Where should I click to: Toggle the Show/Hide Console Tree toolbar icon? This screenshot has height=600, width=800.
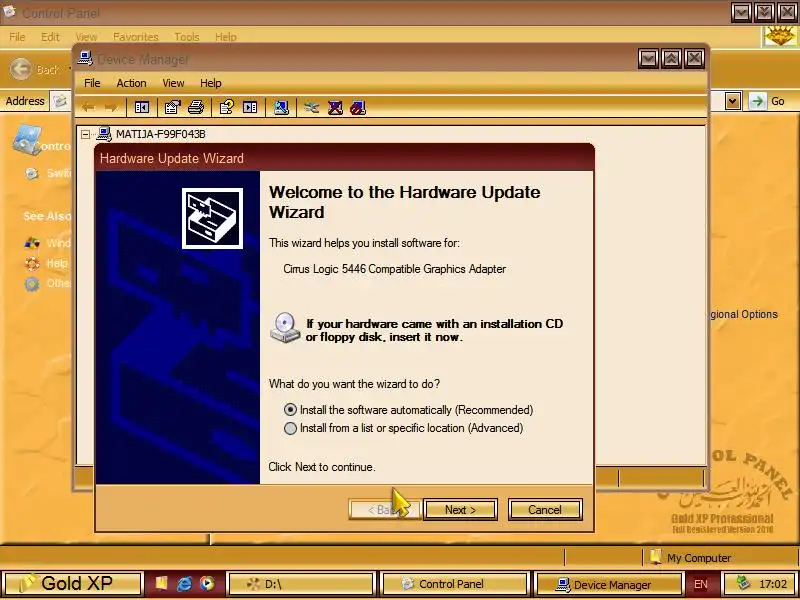pyautogui.click(x=141, y=107)
